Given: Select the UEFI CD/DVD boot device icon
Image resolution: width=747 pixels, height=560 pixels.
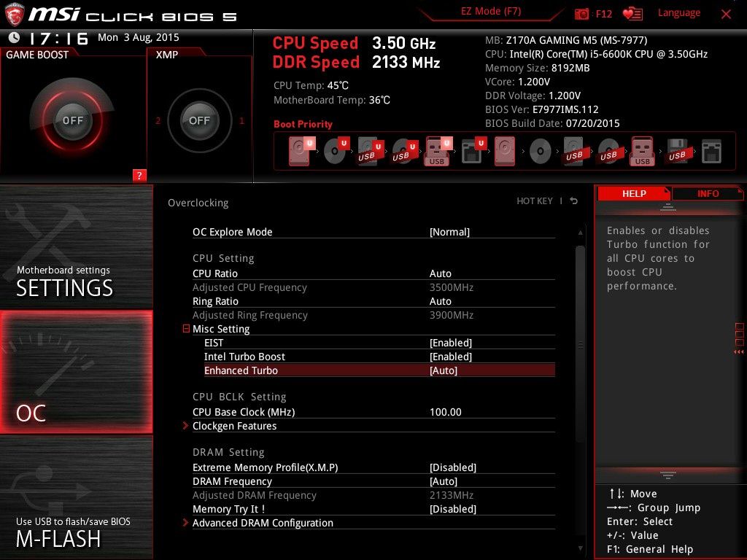Looking at the screenshot, I should (336, 151).
